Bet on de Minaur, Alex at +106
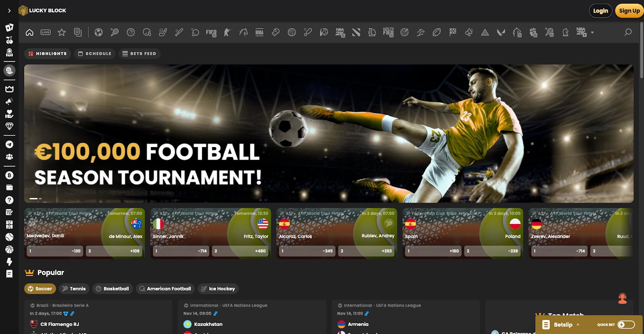Image resolution: width=644 pixels, height=334 pixels. tap(114, 251)
